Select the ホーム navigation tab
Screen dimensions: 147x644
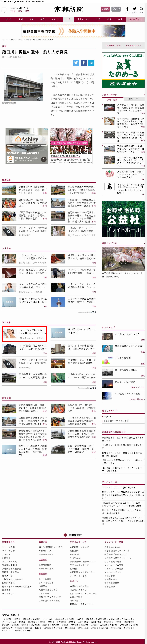(x=9, y=19)
